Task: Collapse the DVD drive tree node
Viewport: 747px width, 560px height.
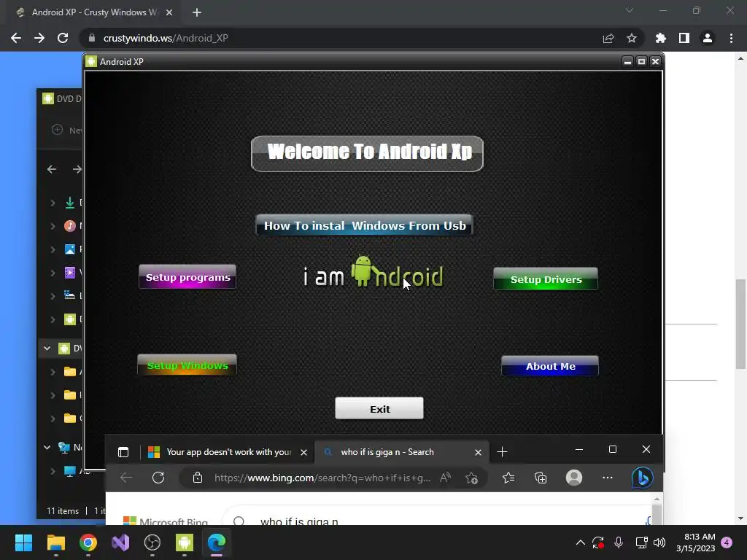Action: (x=47, y=348)
